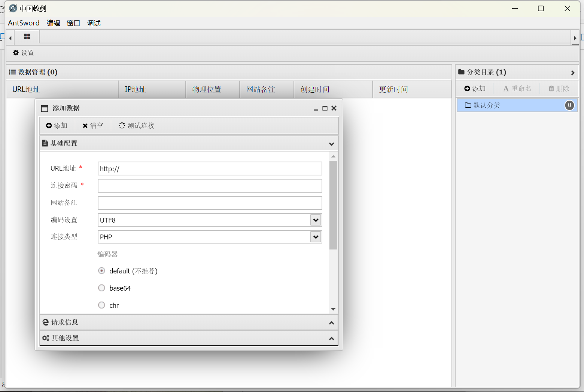Sort by 网站备注 column header
The width and height of the screenshot is (584, 392).
point(267,89)
